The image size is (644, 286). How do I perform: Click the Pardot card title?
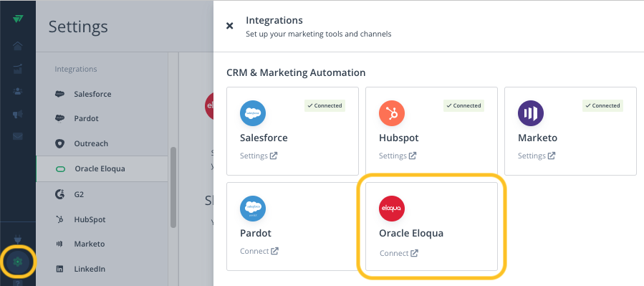click(256, 233)
